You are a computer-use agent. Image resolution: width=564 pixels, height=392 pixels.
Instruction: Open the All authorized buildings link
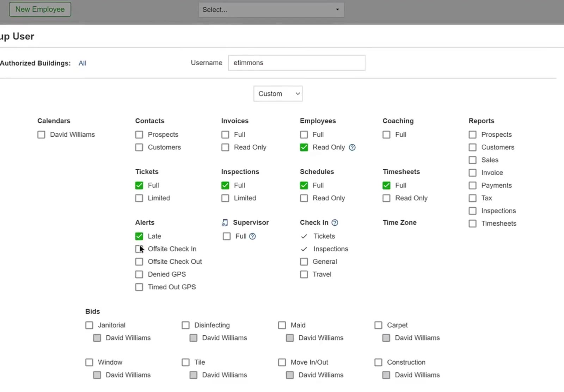click(x=82, y=63)
